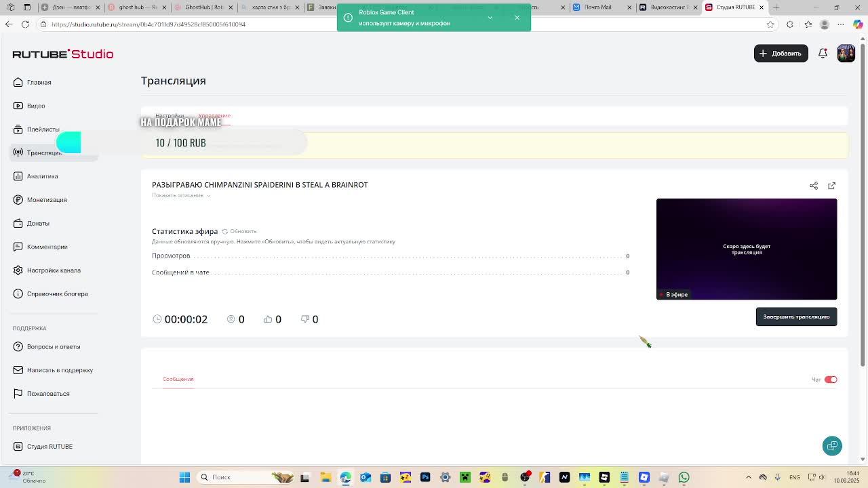
Task: Open Настройки канала gear icon
Action: click(18, 270)
